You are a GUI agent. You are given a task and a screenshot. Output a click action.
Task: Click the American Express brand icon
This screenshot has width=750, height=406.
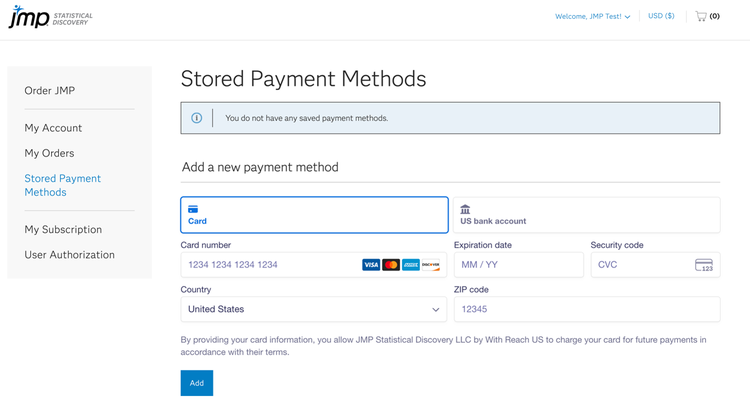411,265
